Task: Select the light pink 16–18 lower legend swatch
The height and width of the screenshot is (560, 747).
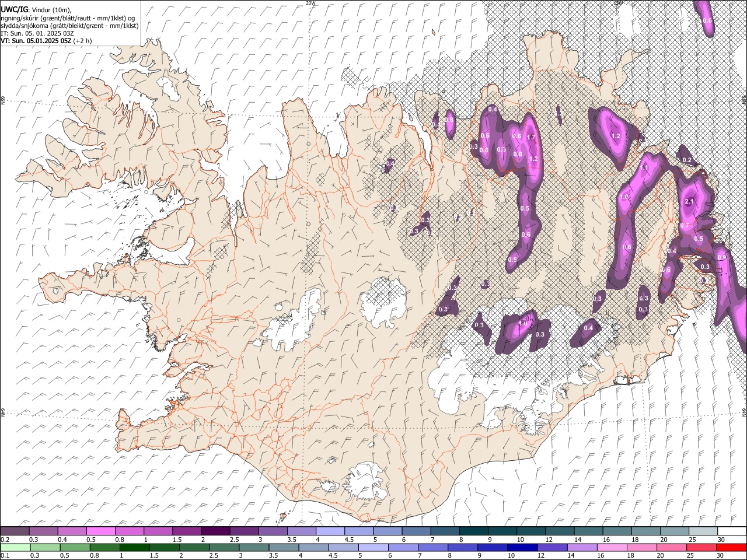Action: click(x=612, y=547)
